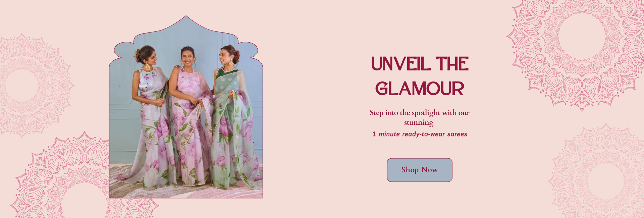Click the word 'stunning' under the headline
644x218 pixels.
tap(419, 123)
